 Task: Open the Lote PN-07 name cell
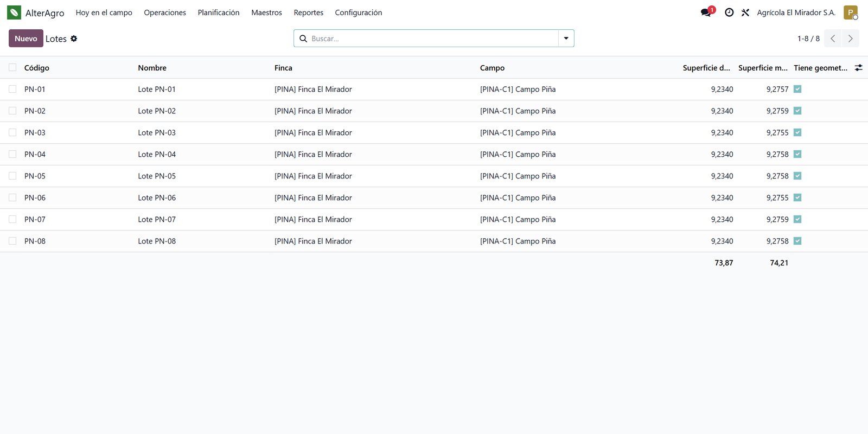click(157, 219)
